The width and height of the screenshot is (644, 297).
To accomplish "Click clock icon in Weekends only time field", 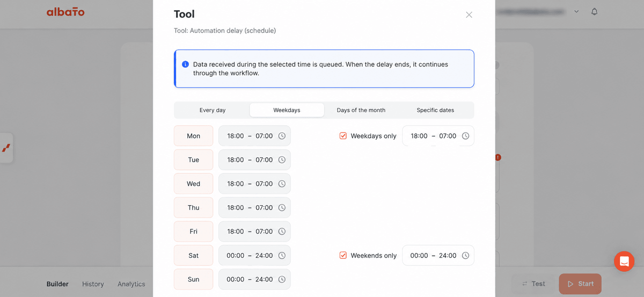I will tap(465, 256).
